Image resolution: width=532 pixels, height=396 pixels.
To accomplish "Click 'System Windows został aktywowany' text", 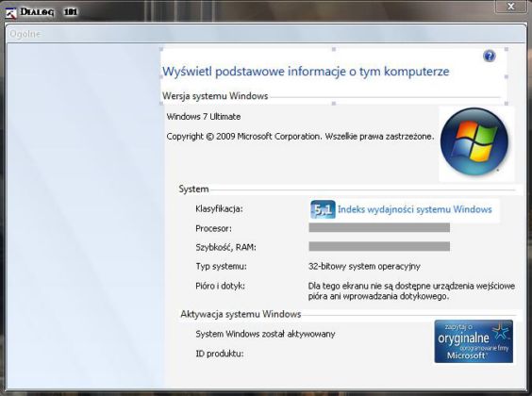I will coord(265,334).
